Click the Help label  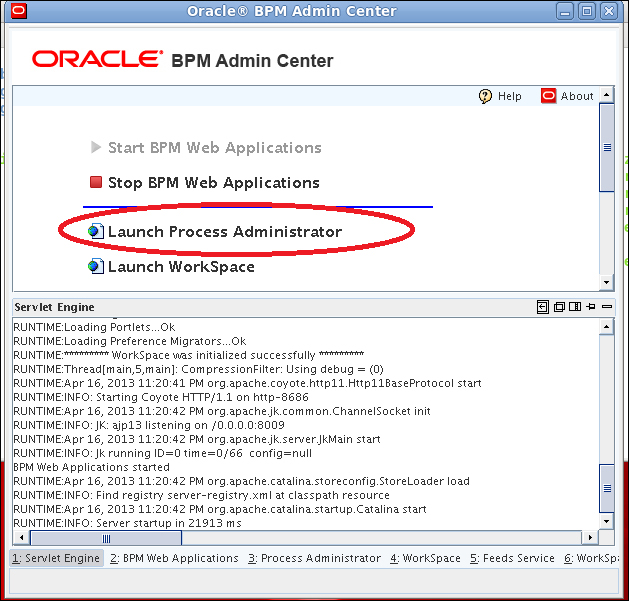(509, 96)
